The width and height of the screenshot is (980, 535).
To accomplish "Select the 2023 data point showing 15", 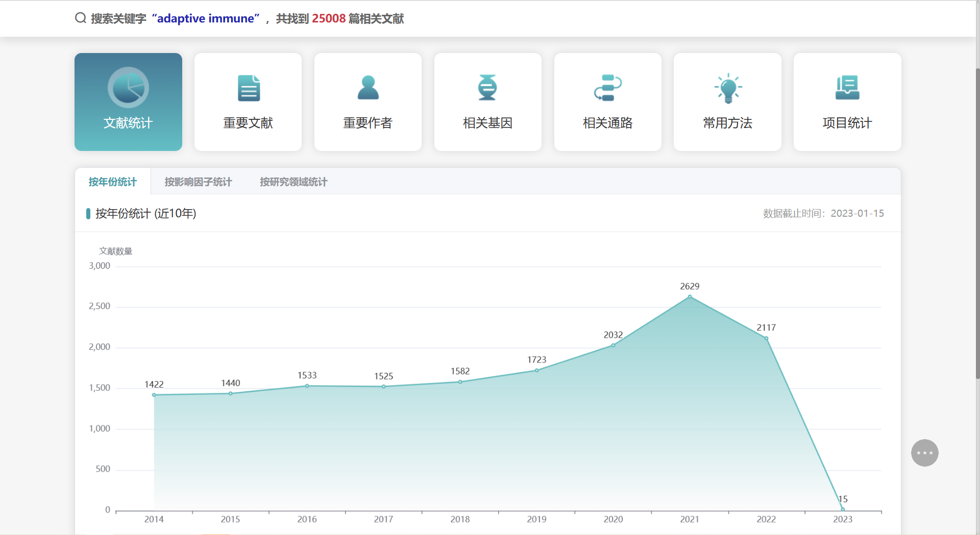I will click(x=843, y=508).
